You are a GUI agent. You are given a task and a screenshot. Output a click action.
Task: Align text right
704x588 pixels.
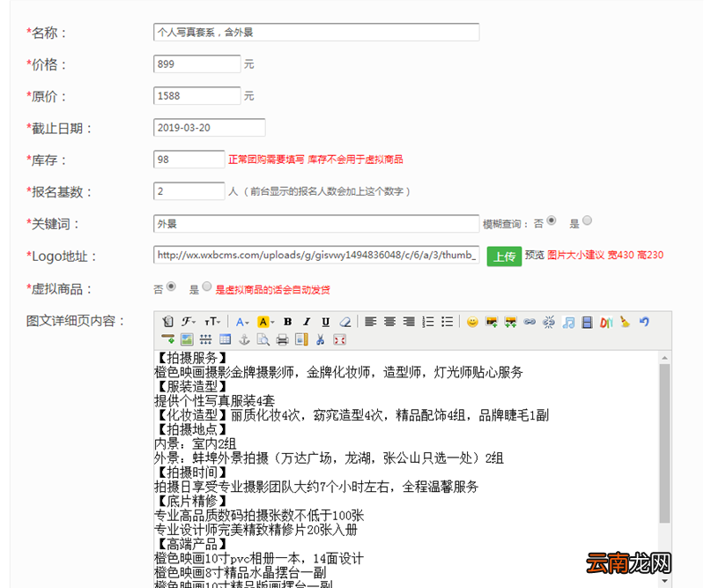[x=409, y=322]
